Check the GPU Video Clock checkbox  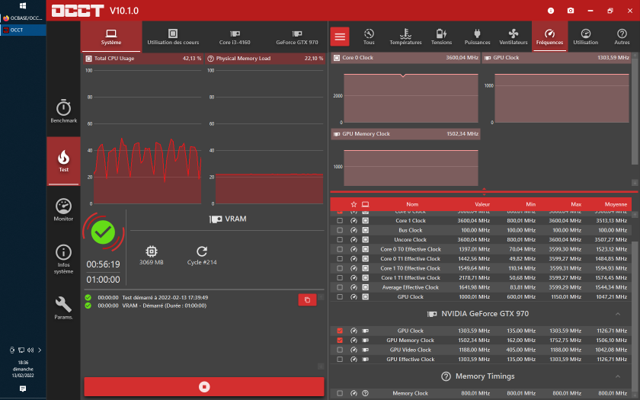(x=340, y=350)
